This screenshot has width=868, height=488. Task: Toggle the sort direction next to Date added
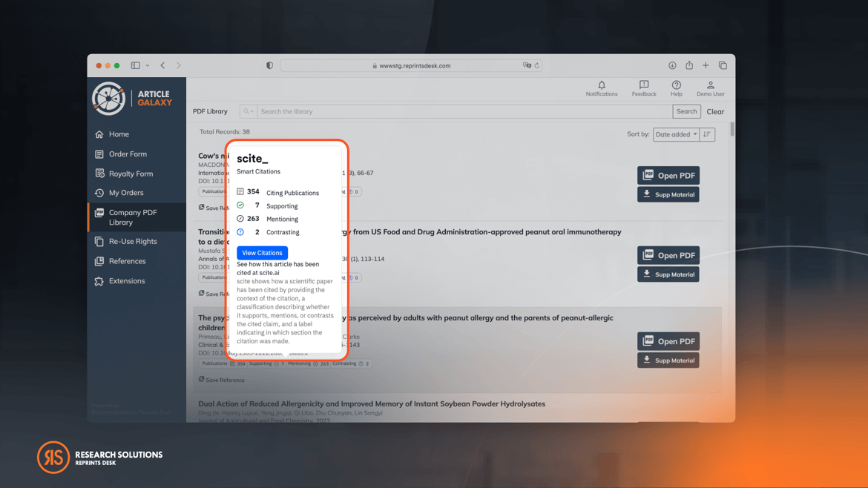[x=706, y=133]
